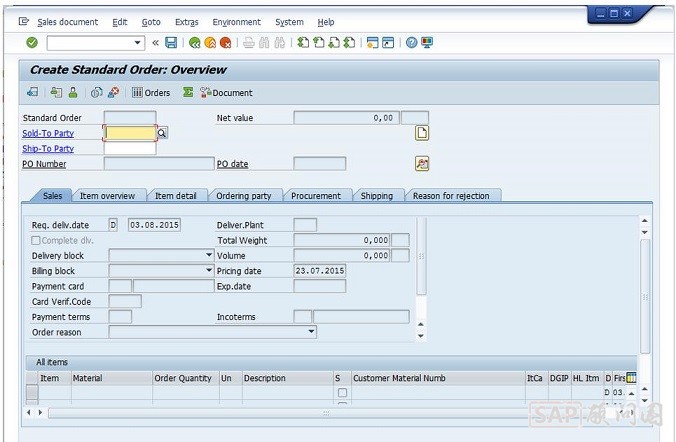This screenshot has width=676, height=442.
Task: Switch to the Ordering party tab
Action: click(x=244, y=196)
